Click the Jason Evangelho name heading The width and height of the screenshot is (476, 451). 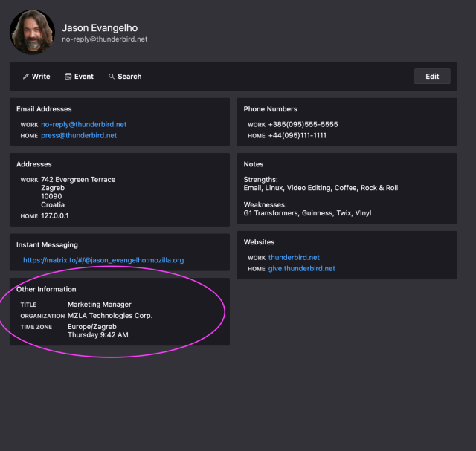[100, 28]
